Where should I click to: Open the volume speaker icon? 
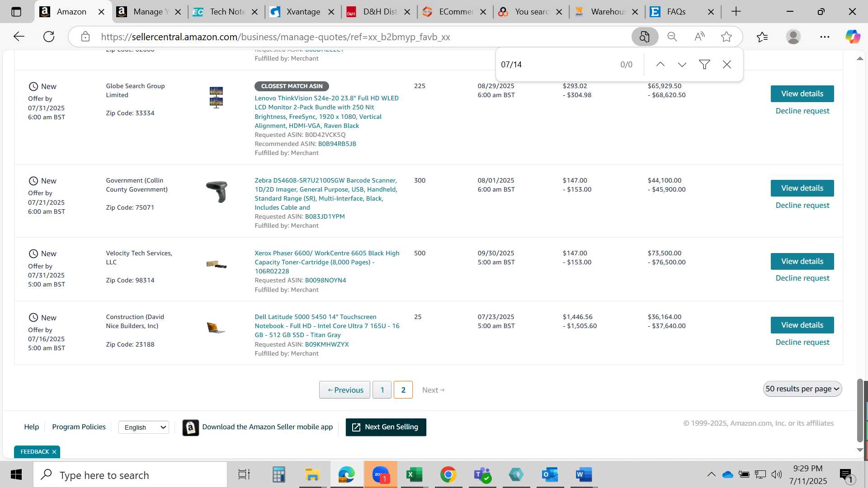pyautogui.click(x=777, y=474)
